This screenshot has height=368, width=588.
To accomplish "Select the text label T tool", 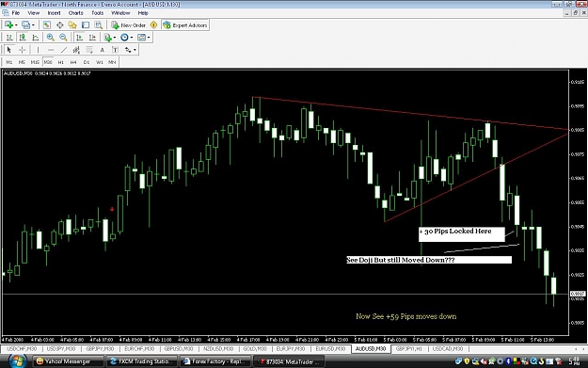I will [x=115, y=50].
